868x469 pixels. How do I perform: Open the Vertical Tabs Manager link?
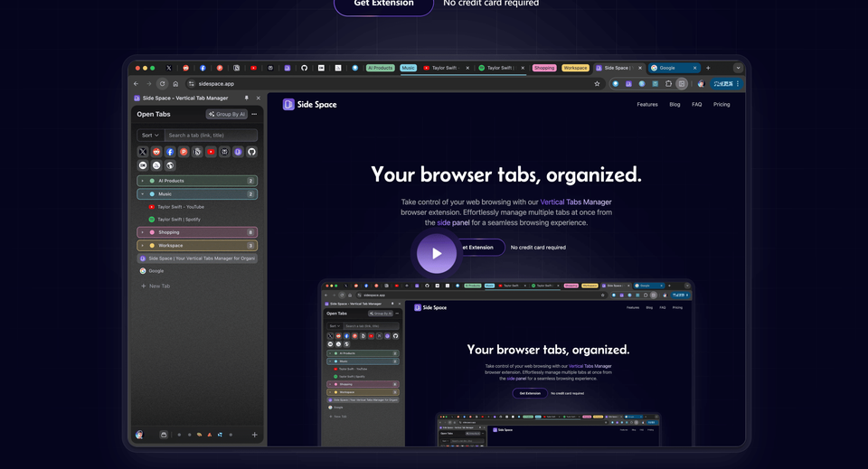pos(576,202)
